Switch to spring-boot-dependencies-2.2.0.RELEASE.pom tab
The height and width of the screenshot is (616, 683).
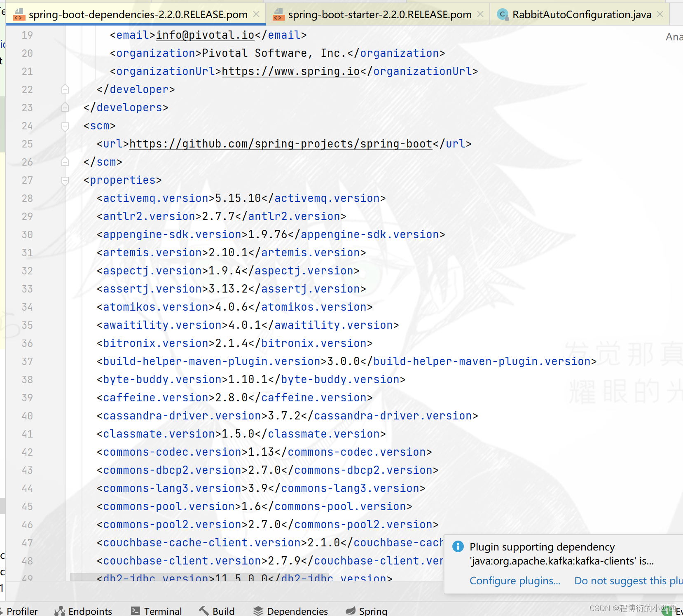coord(136,14)
